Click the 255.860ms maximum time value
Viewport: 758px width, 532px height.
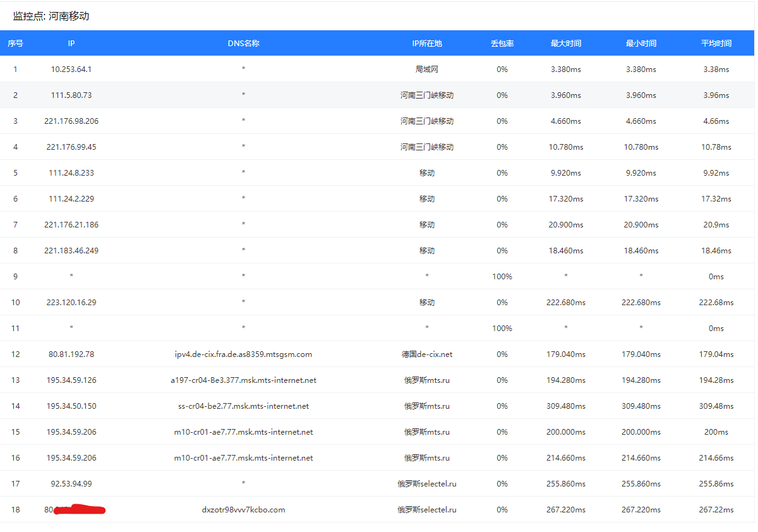pos(566,484)
